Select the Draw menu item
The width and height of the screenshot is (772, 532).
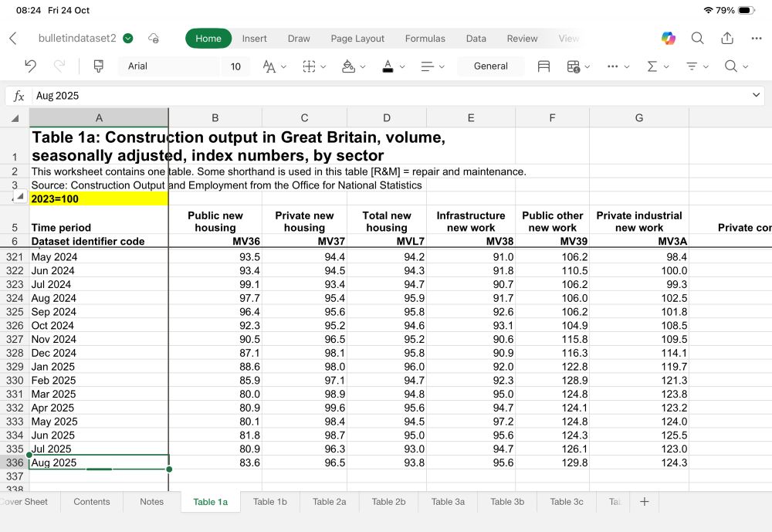(x=299, y=38)
